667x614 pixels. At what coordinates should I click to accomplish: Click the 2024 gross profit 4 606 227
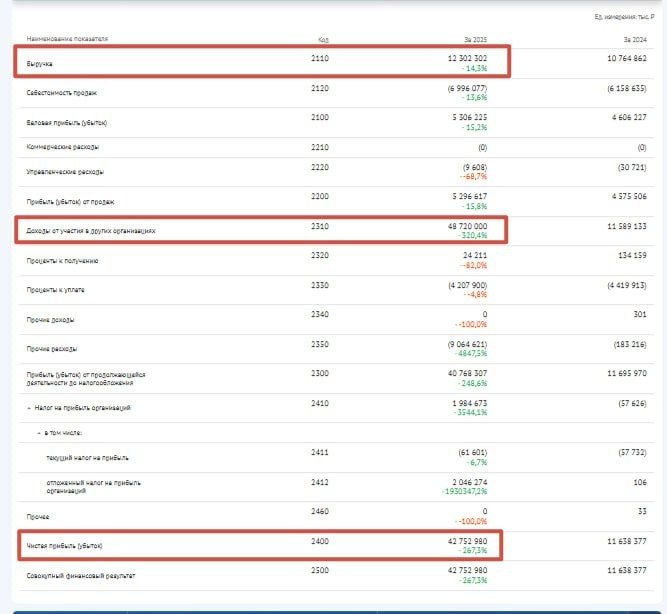pyautogui.click(x=629, y=117)
